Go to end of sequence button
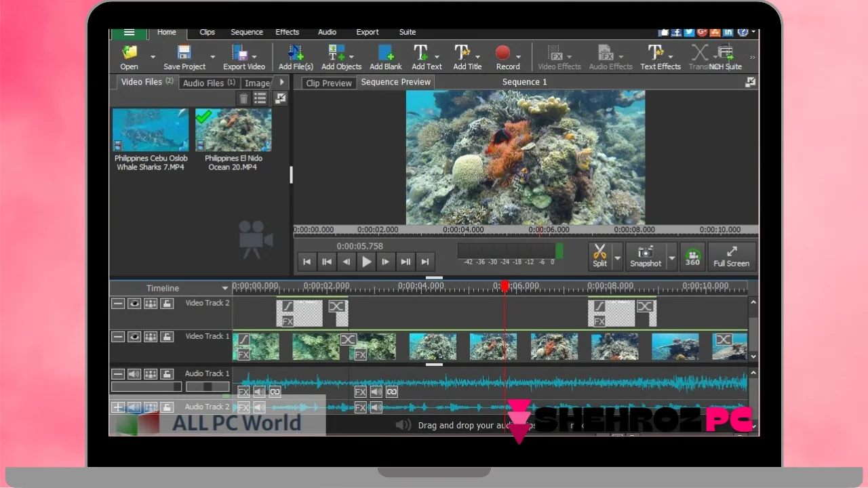The image size is (868, 488). coord(425,262)
